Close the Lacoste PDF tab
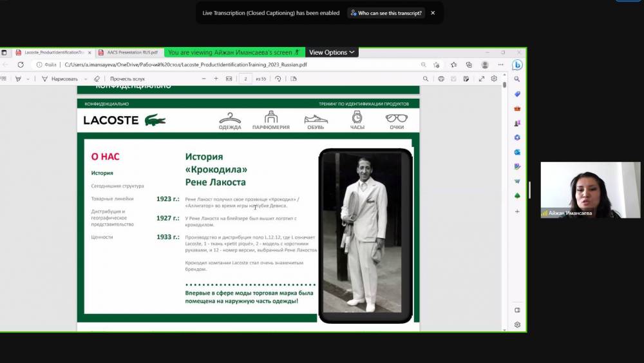The image size is (644, 363). click(90, 53)
